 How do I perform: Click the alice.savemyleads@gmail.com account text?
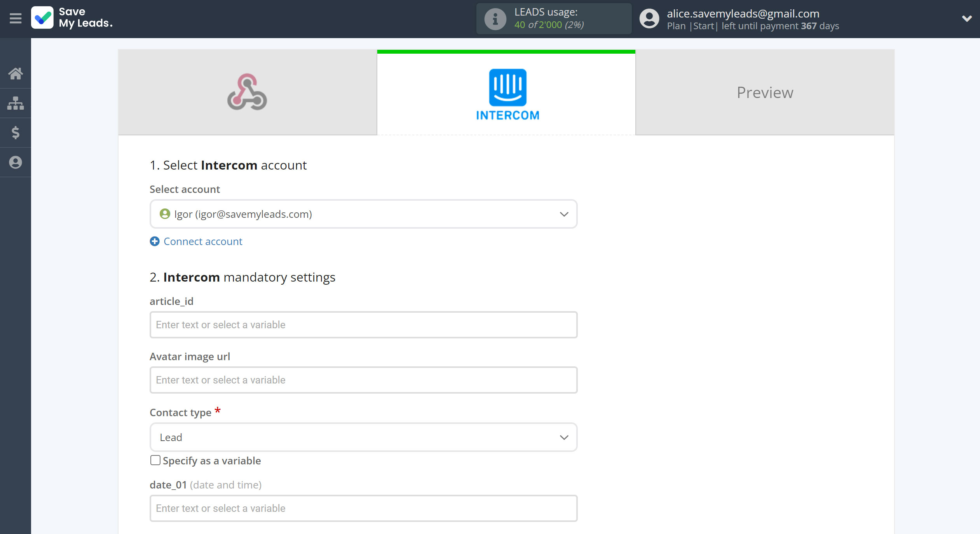(743, 14)
